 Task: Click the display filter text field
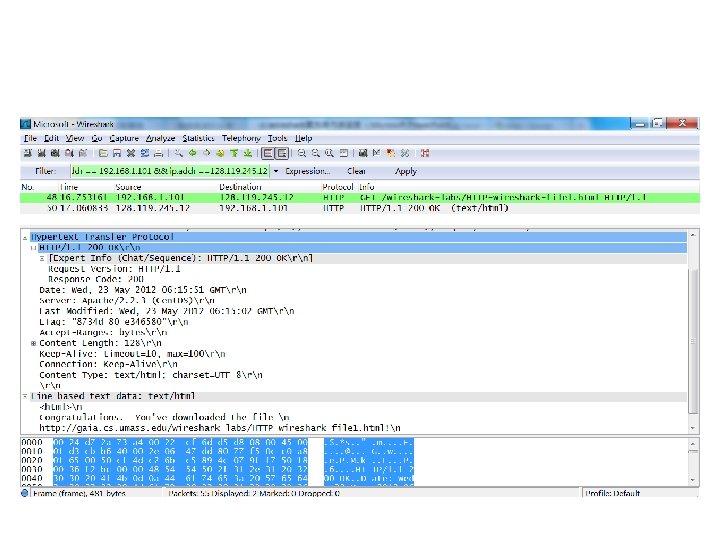tap(170, 171)
